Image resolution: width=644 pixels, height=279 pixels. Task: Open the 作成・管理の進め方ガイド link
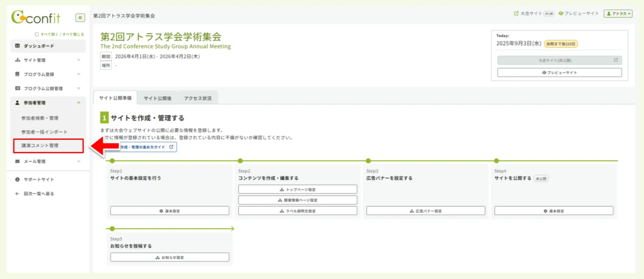[143, 147]
